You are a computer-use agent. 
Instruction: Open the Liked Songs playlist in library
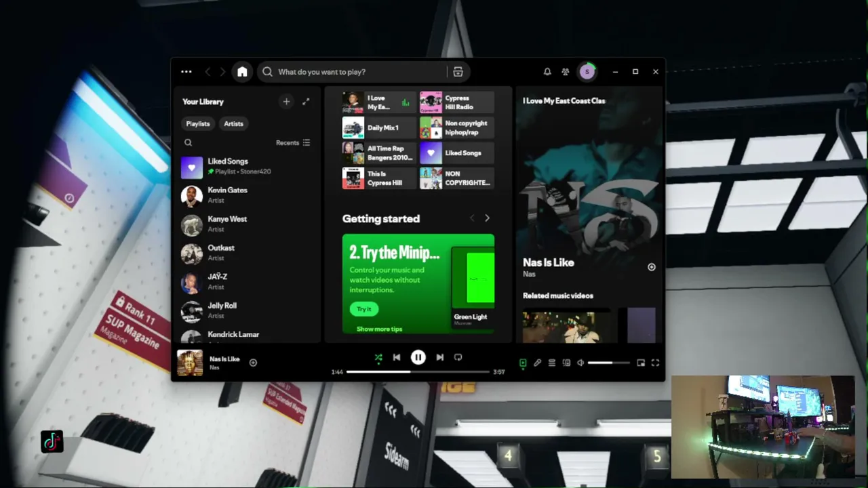tap(248, 167)
